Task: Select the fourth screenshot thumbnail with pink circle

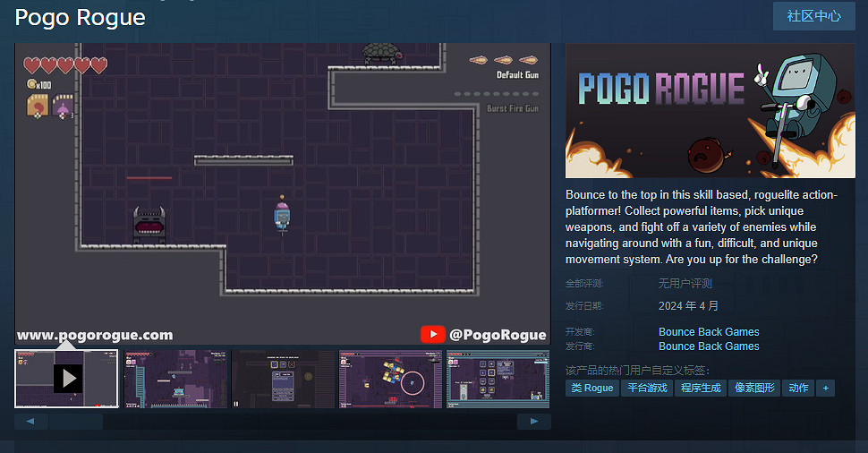Action: (x=390, y=379)
